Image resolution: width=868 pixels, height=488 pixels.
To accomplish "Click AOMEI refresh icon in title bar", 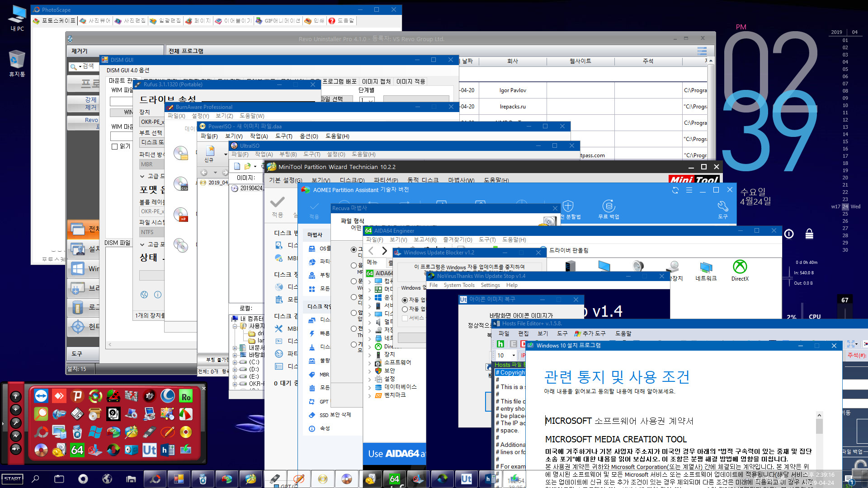I will (675, 190).
